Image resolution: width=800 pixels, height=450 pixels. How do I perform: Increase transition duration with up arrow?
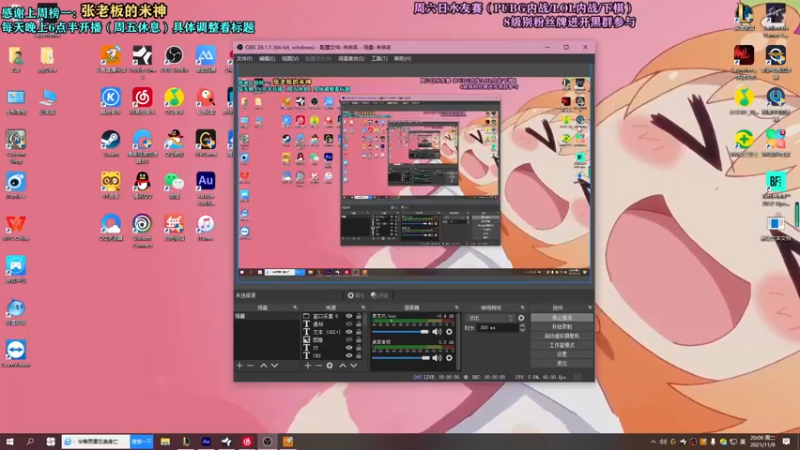522,326
